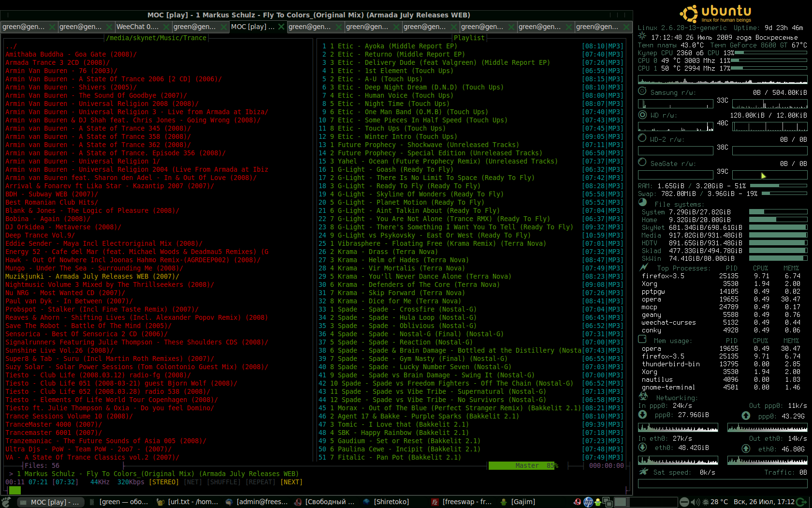Select the first workspace in switcher
812x508 pixels.
[x=621, y=502]
